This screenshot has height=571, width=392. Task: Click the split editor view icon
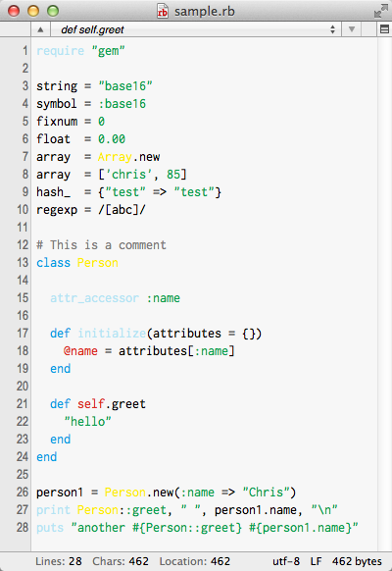[x=384, y=29]
